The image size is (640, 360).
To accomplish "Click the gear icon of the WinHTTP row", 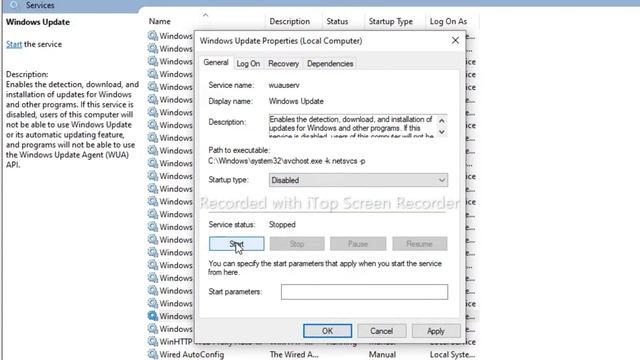I will coord(153,341).
